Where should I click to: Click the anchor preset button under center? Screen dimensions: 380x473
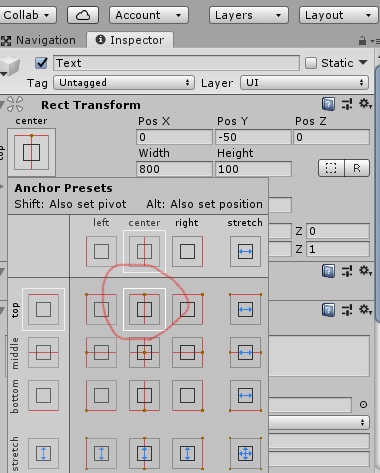[31, 152]
